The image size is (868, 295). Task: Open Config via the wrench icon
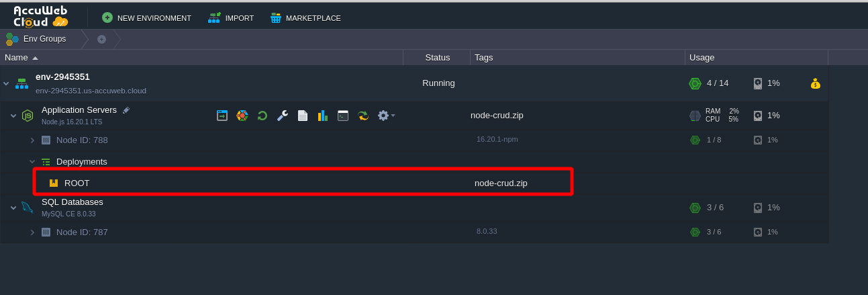283,116
